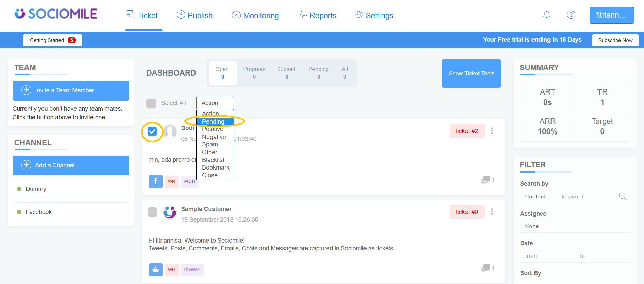Click the plus icon on Add a Channel
This screenshot has height=284, width=644.
pyautogui.click(x=26, y=165)
